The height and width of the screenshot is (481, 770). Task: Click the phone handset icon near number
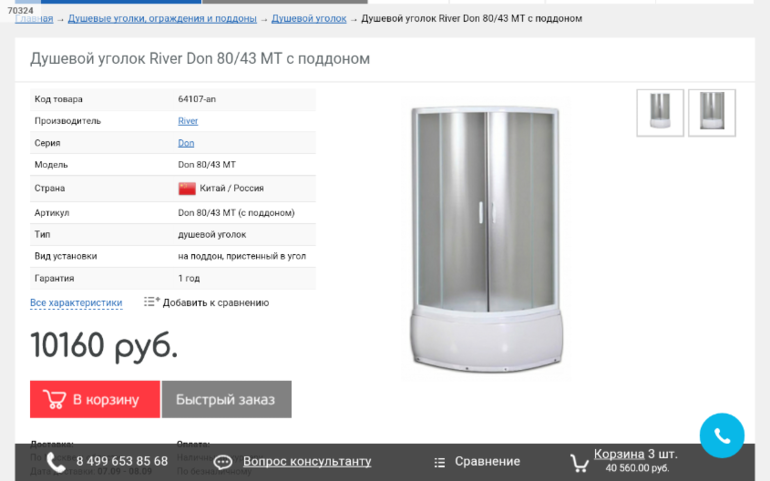[x=55, y=462]
